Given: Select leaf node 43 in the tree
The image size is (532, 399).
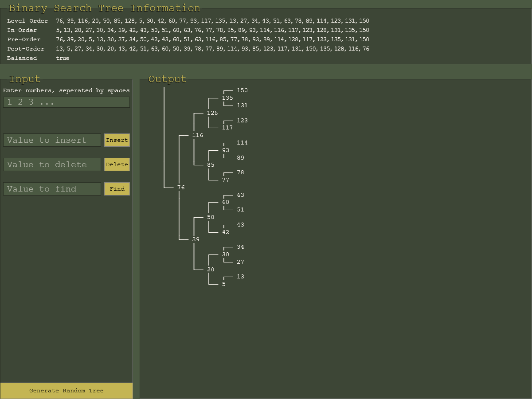Looking at the screenshot, I should pos(240,225).
